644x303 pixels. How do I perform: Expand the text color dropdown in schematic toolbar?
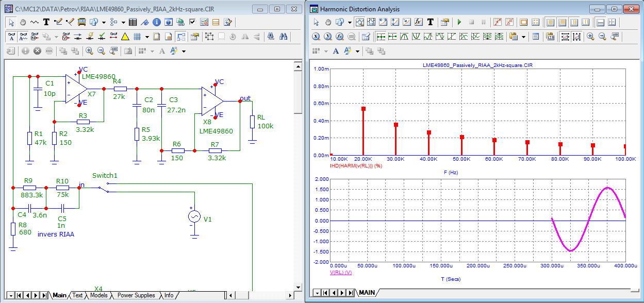(184, 51)
